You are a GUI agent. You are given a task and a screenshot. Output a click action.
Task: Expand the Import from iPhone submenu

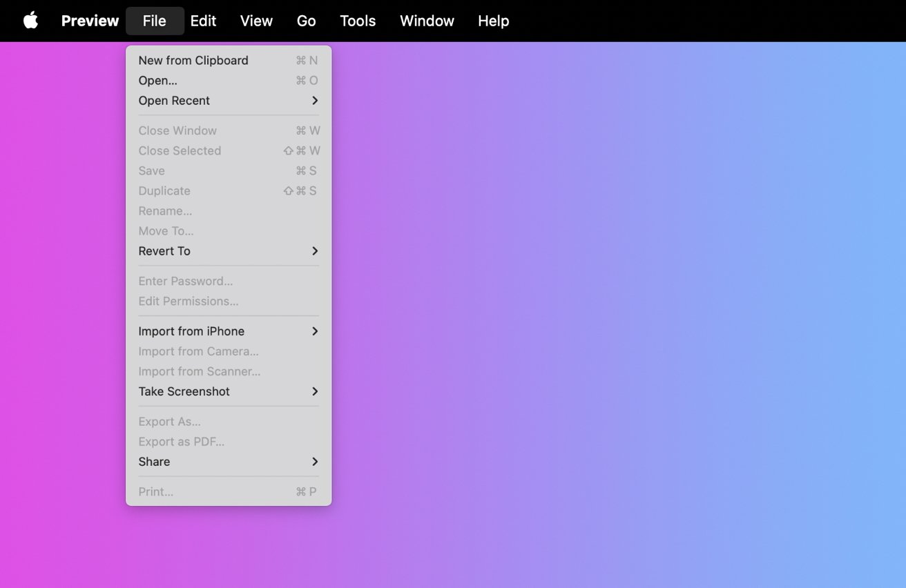(229, 332)
